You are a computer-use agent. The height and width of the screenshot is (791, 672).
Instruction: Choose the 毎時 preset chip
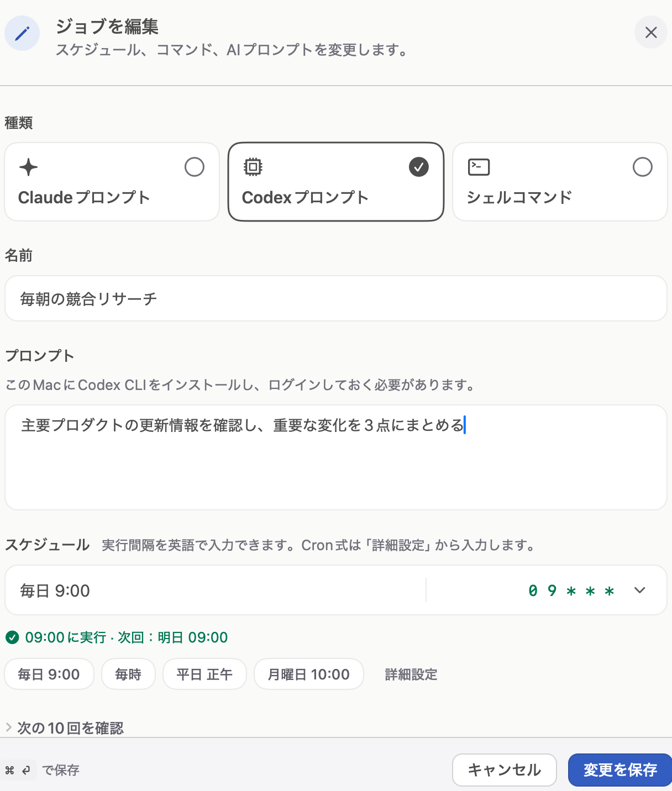coord(128,674)
